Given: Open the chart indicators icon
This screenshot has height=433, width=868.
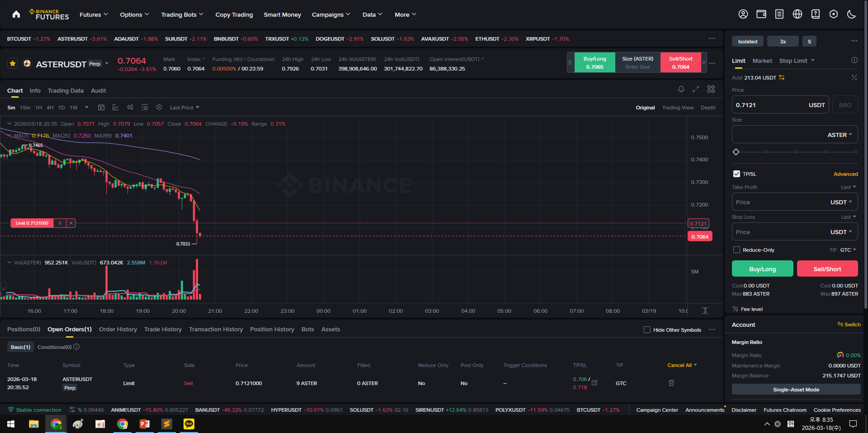Looking at the screenshot, I should point(115,107).
